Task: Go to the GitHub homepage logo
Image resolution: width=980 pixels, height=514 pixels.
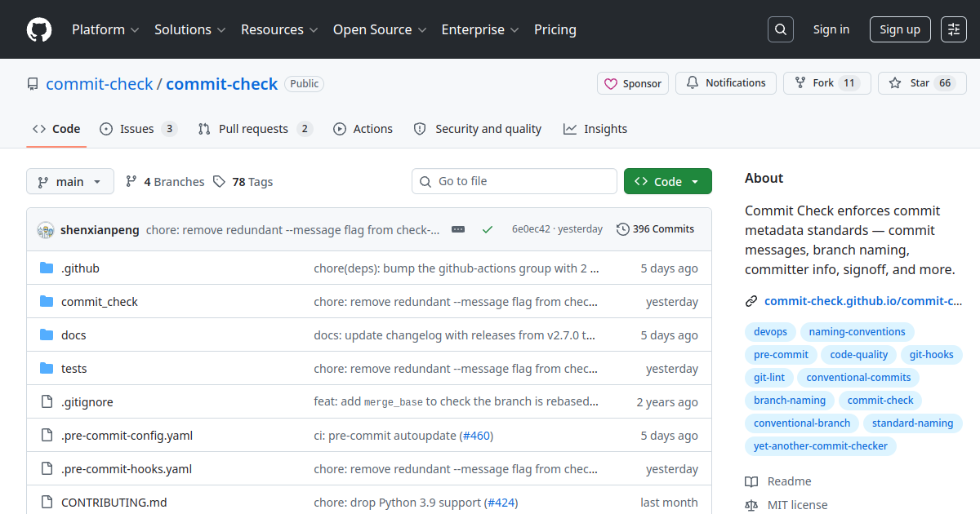Action: coord(39,29)
